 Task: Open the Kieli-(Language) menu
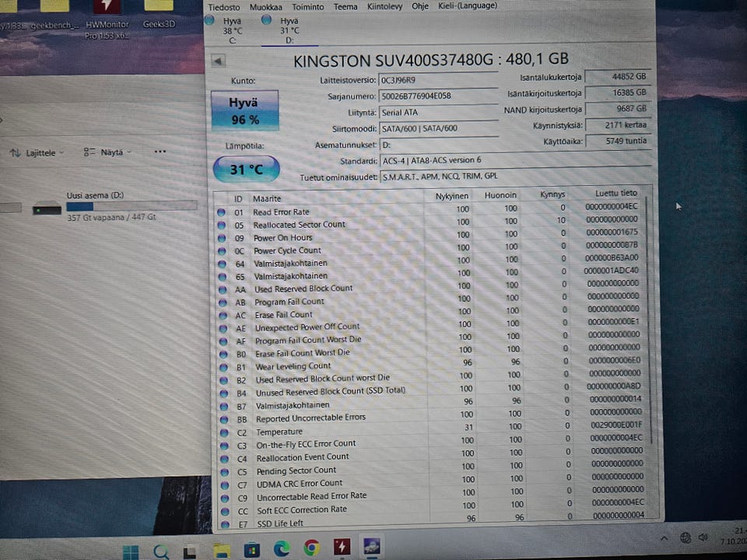point(468,5)
